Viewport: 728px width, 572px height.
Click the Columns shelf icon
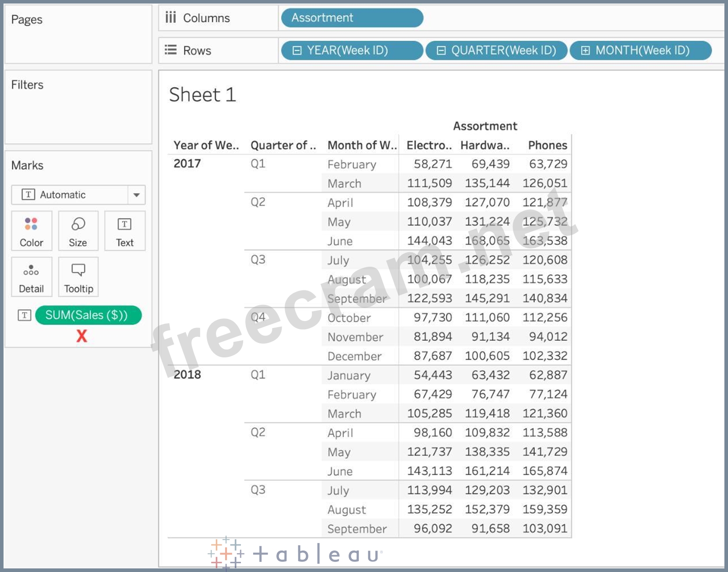point(170,18)
